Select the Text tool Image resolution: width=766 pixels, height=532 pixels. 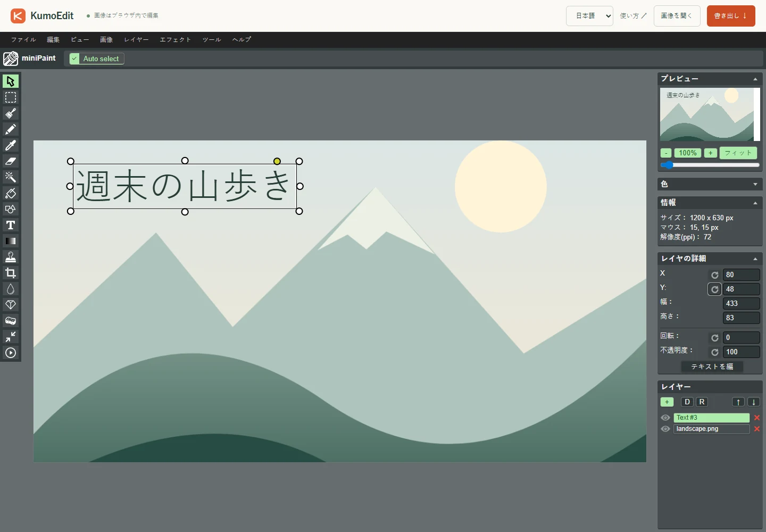click(x=11, y=225)
